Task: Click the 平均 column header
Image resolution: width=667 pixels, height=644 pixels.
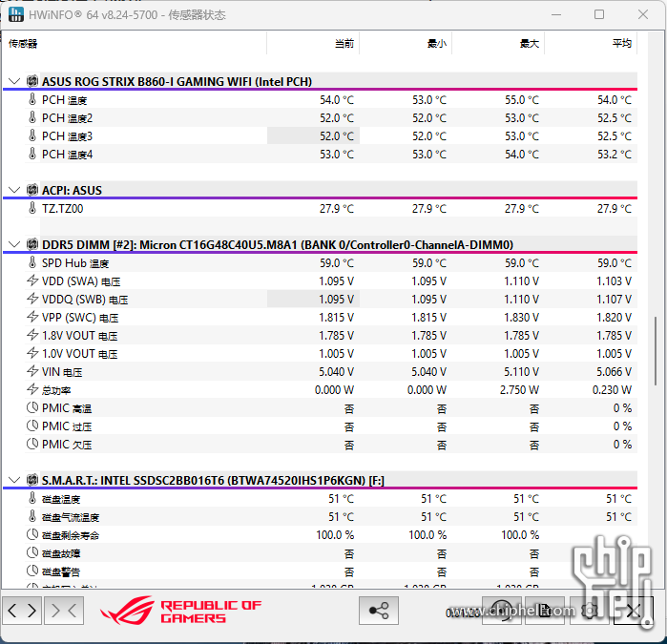Action: (x=591, y=43)
